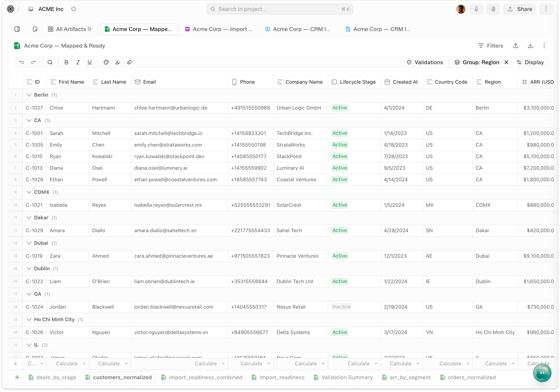Viewport: 560px width, 392px height.
Task: Toggle bold formatting
Action: pyautogui.click(x=66, y=62)
